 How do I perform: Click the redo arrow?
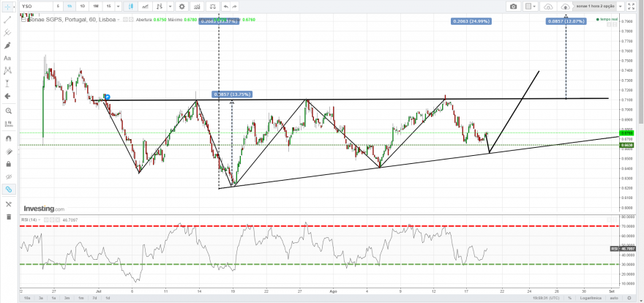click(234, 7)
